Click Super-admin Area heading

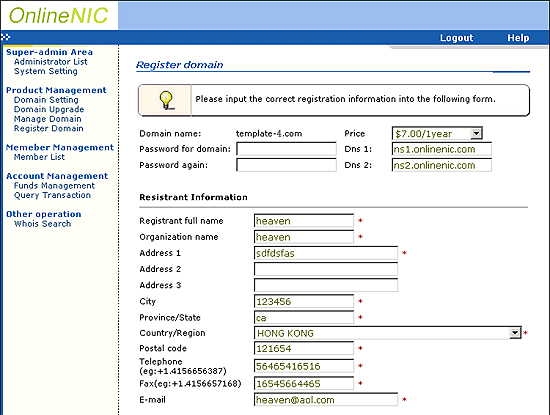coord(49,52)
